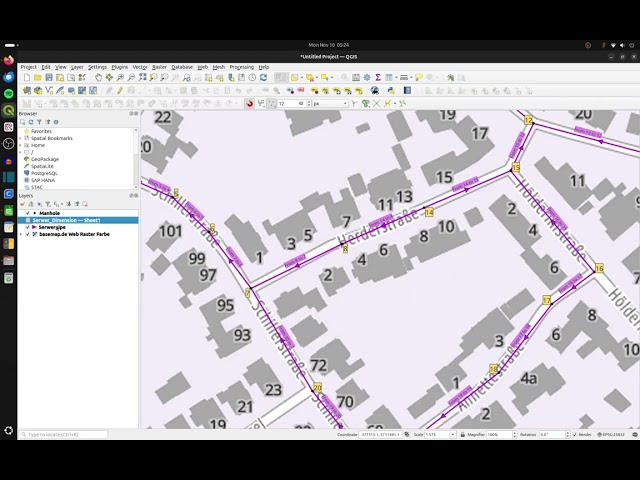The height and width of the screenshot is (480, 640).
Task: Open the Layer menu
Action: tap(77, 67)
